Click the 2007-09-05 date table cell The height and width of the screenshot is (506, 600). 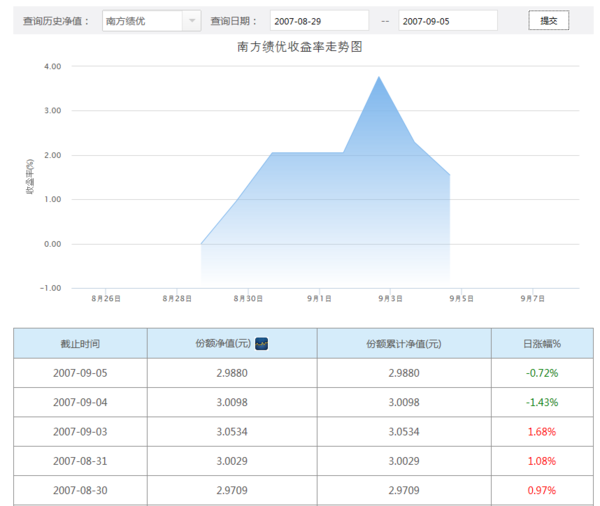80,373
